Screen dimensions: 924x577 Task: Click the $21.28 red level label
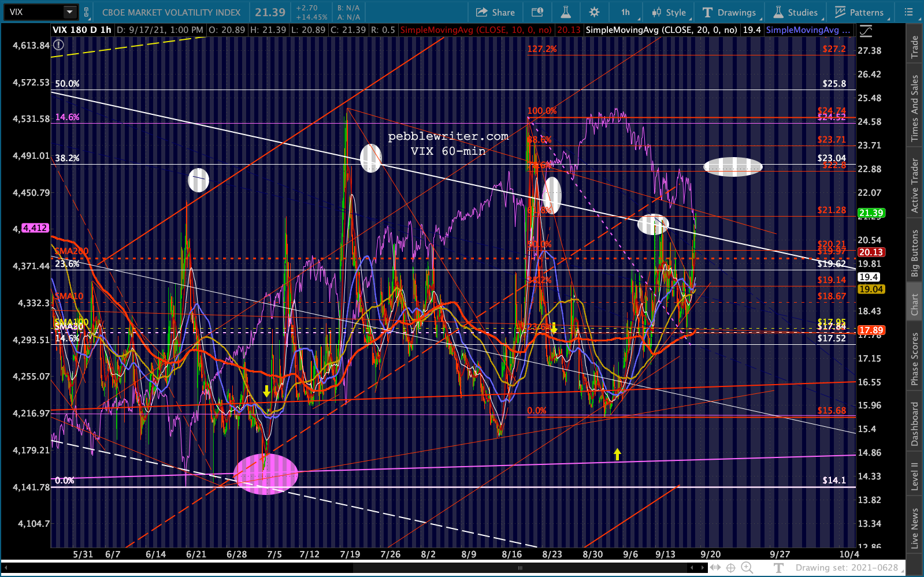click(x=832, y=210)
